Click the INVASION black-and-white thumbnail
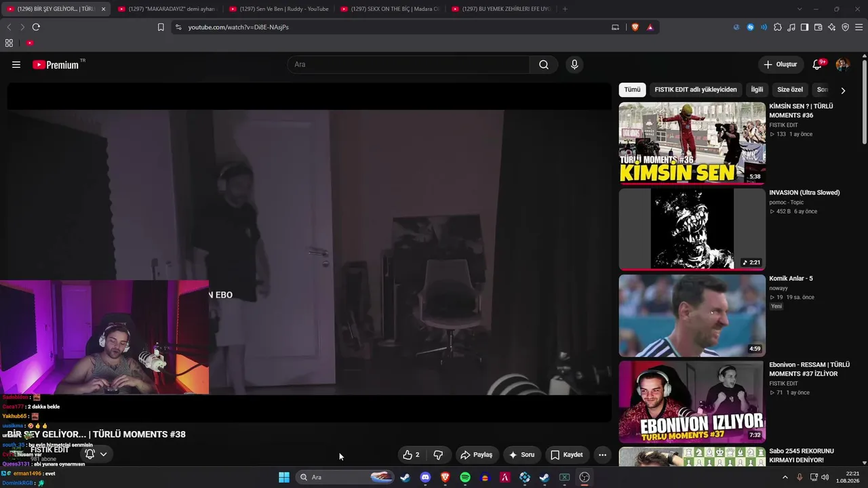Viewport: 868px width, 488px height. coord(692,229)
